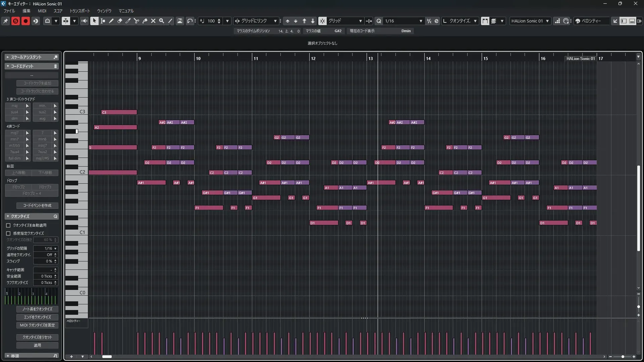Select the Line tool
The height and width of the screenshot is (362, 644).
pos(170,21)
